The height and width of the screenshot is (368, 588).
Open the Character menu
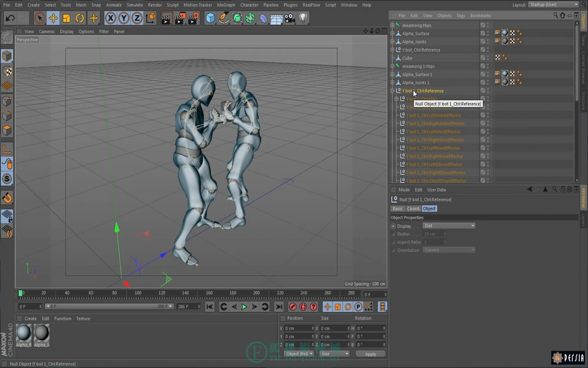click(249, 5)
